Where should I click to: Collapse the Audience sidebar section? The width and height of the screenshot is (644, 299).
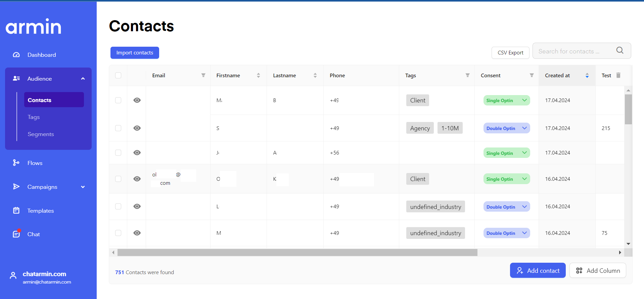pyautogui.click(x=83, y=79)
